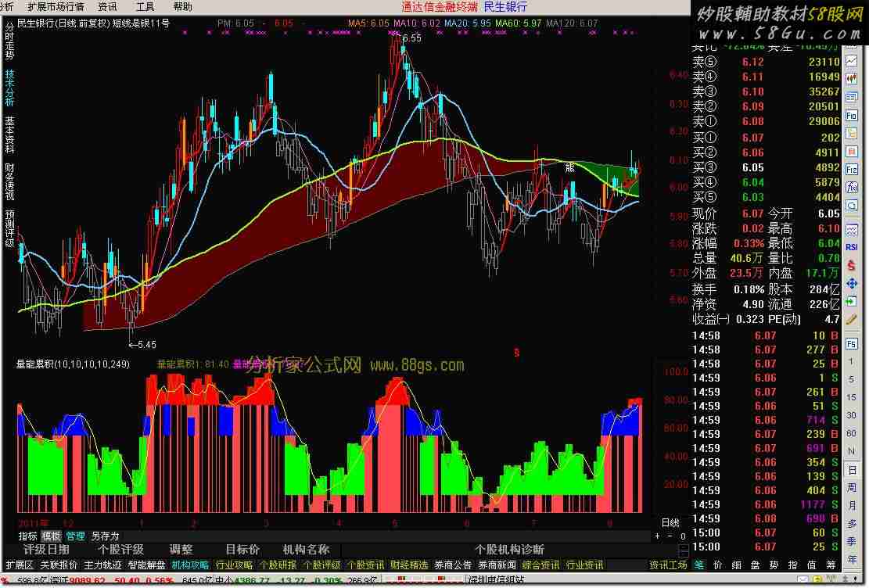869x588 pixels.
Task: Open the 智能解盘 bottom tab
Action: pos(147,565)
